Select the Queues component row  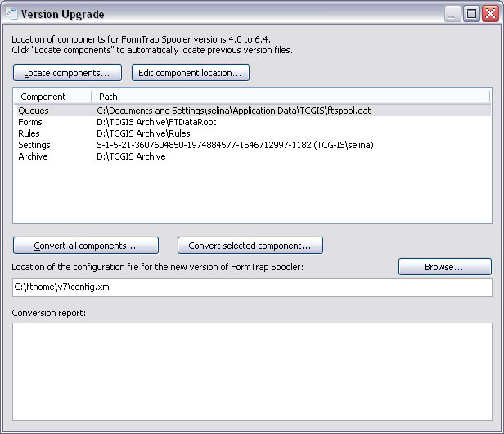coord(34,110)
